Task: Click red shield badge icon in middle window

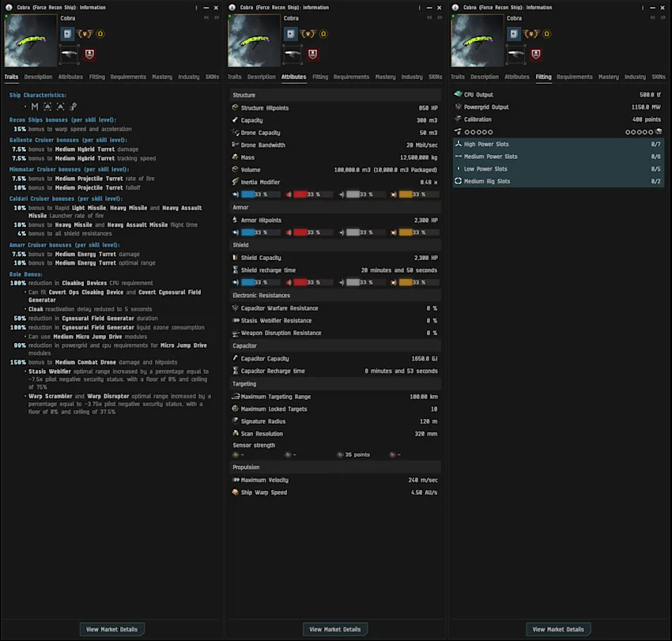Action: point(312,54)
